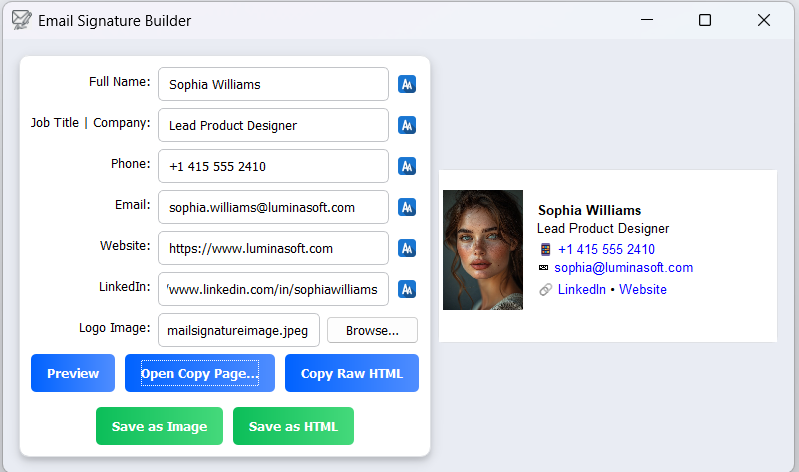Focus the Website URL input field
This screenshot has width=799, height=472.
(x=273, y=248)
